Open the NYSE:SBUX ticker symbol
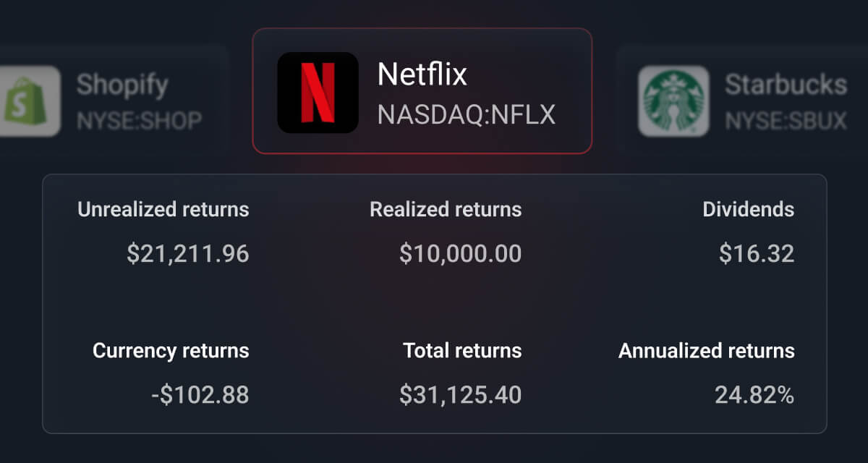Viewport: 868px width, 463px height. [786, 120]
